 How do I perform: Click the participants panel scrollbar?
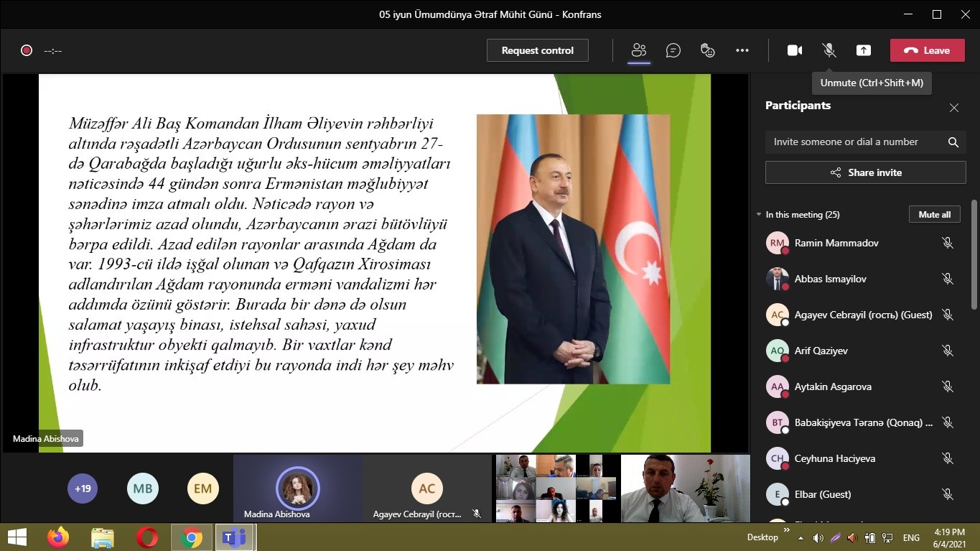974,255
